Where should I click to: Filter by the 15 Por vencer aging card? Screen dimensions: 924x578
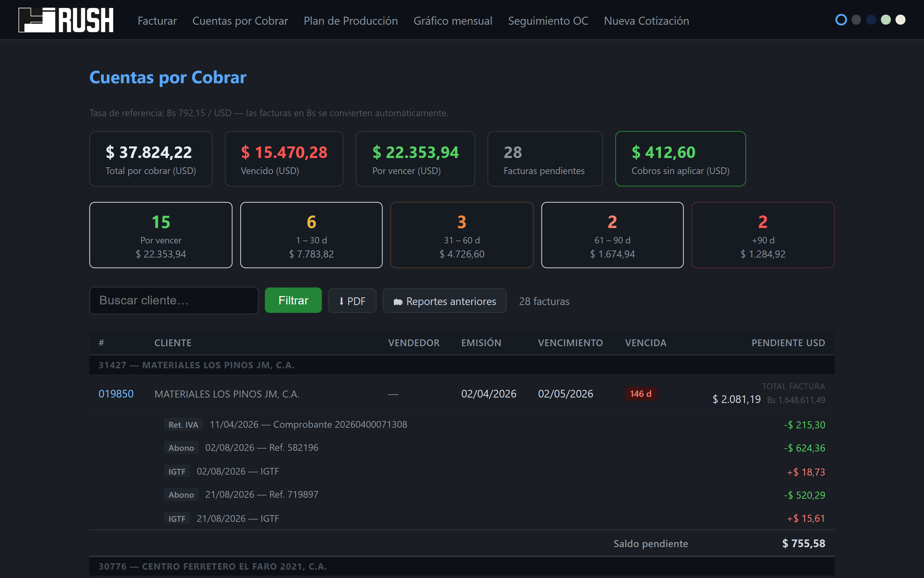[161, 235]
